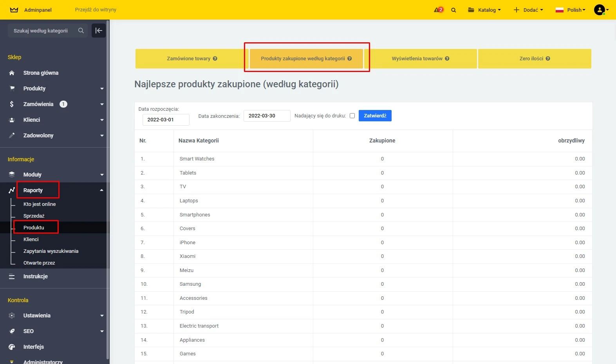Click the layers icon beside Moduły
The image size is (616, 364).
pyautogui.click(x=12, y=175)
